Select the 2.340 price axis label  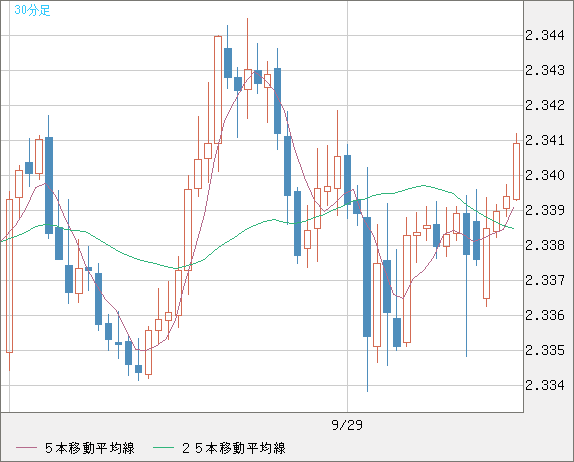pos(545,175)
